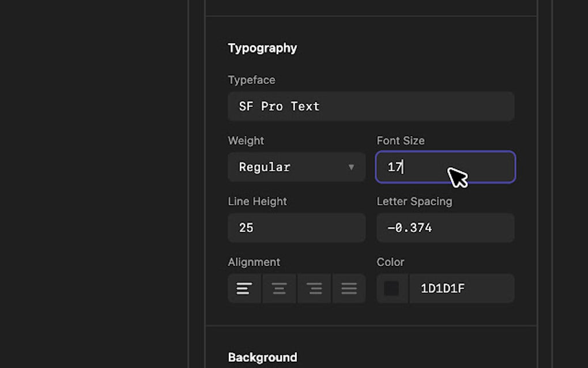Click the Line Height label
Viewport: 588px width, 368px height.
point(257,201)
